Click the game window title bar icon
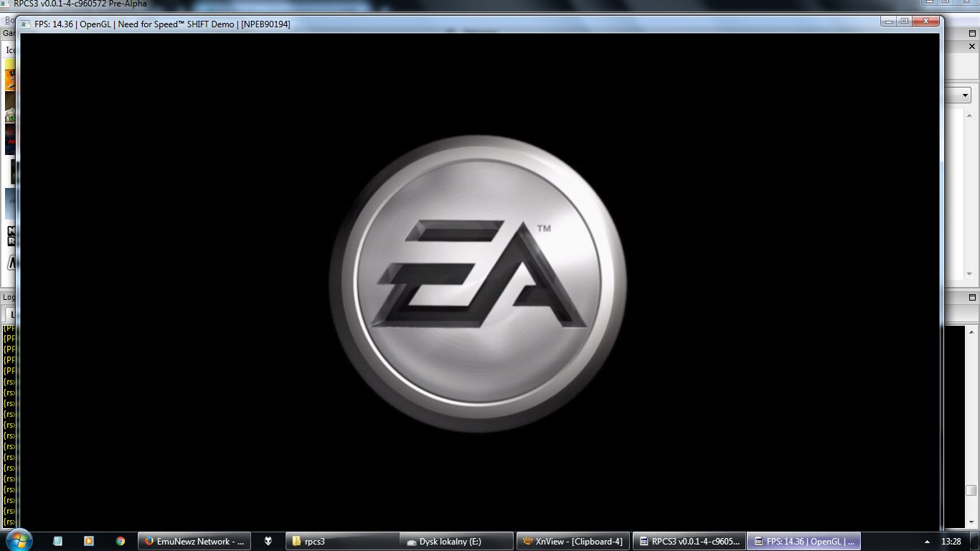Screen dimensions: 980x551 27,24
